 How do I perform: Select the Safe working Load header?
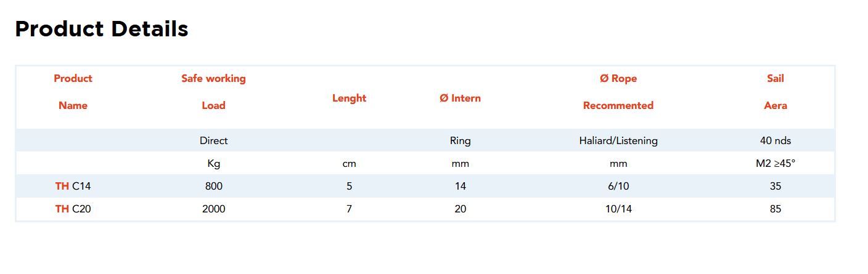213,92
